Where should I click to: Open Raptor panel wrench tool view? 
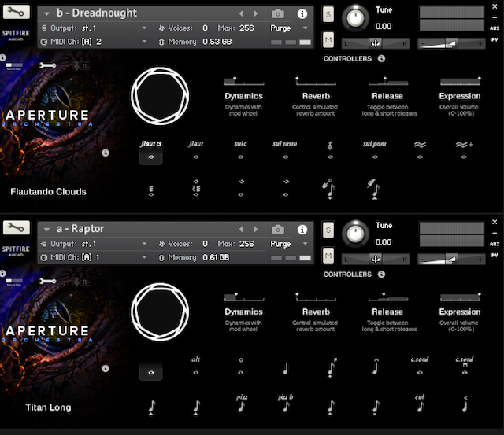point(47,282)
